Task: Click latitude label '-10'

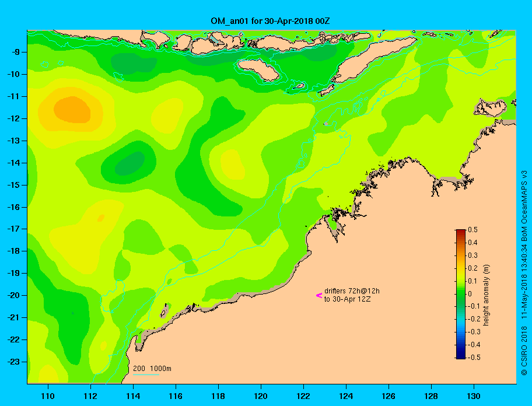Action: tap(12, 74)
